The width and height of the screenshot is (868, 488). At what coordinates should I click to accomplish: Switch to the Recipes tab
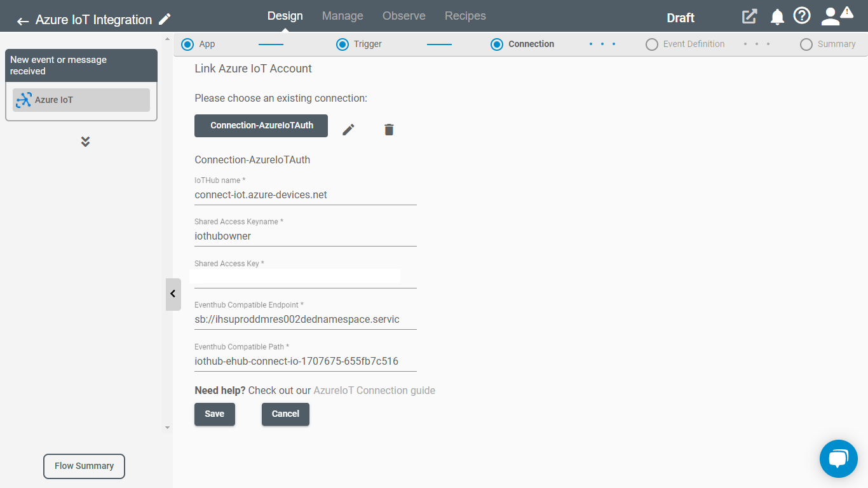point(465,16)
